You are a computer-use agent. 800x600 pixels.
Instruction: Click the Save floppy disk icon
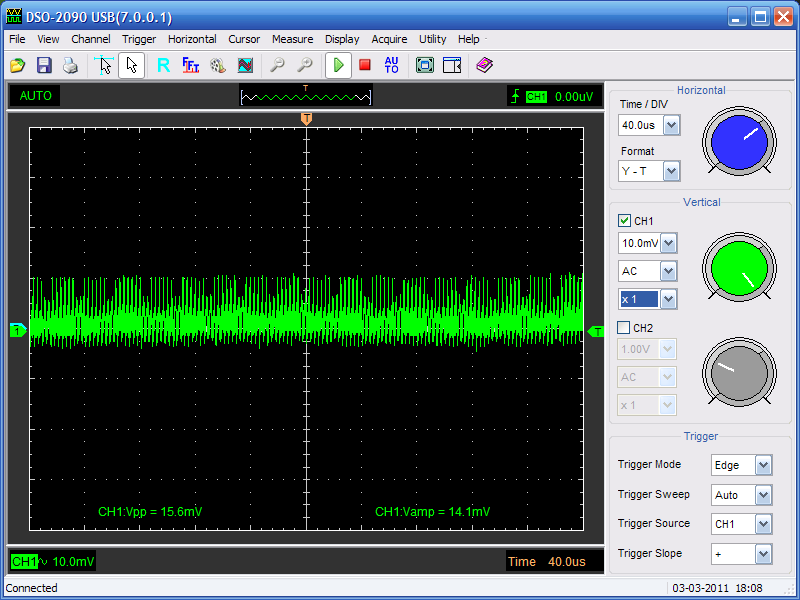point(44,66)
